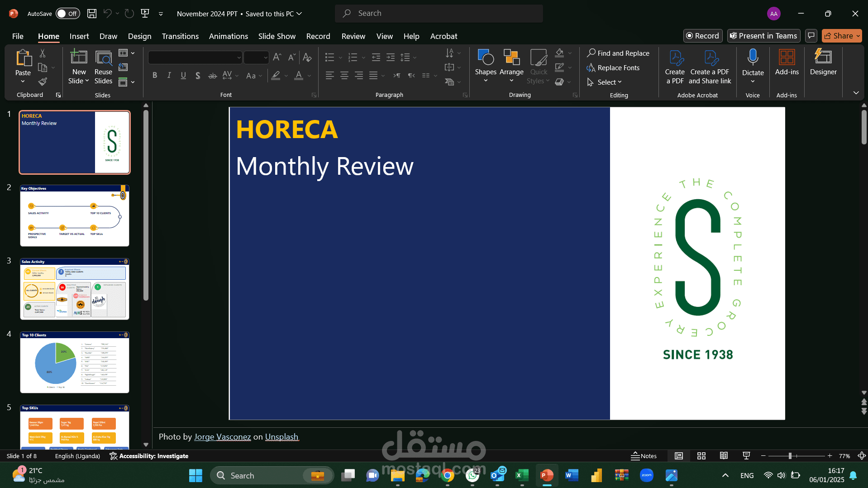Toggle Bold formatting
Viewport: 868px width, 488px height.
pos(155,76)
